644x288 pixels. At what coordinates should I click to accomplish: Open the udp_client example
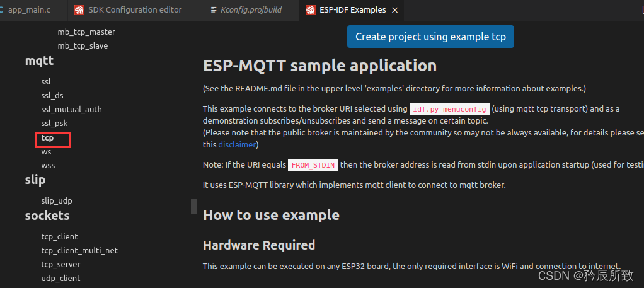[x=60, y=278]
